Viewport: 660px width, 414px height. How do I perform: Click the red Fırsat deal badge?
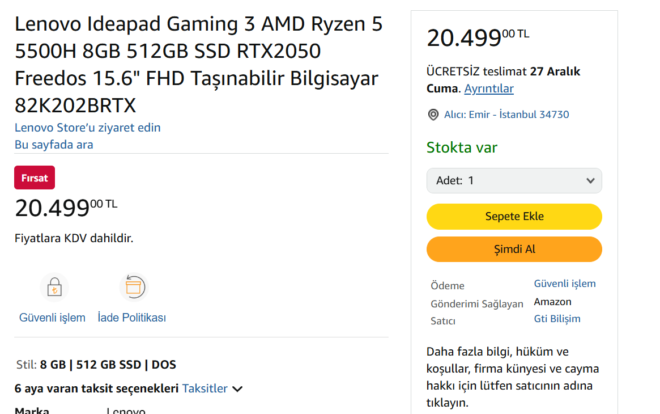[x=34, y=177]
